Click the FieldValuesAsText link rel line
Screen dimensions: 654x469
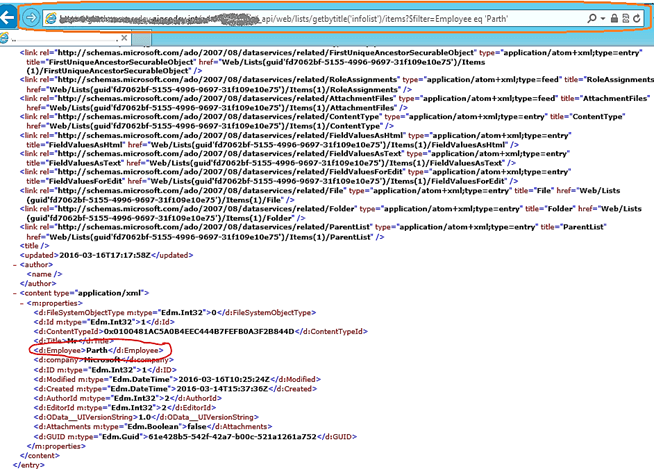point(295,154)
